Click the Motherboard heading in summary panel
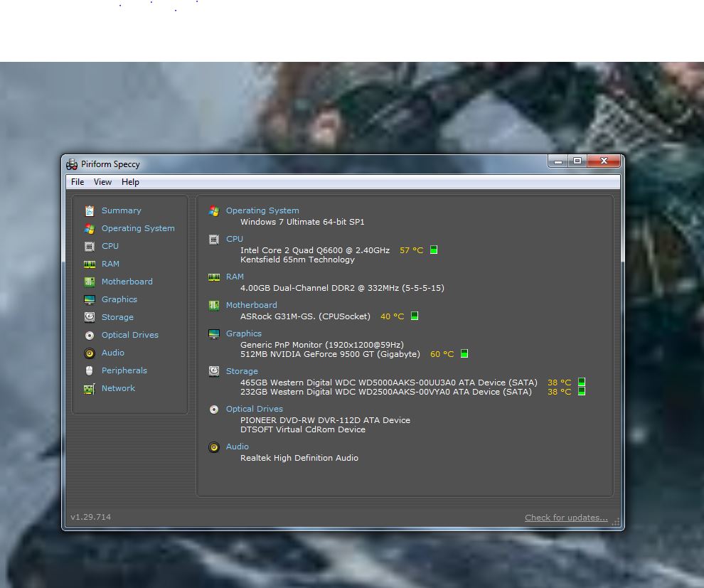704x588 pixels. tap(252, 305)
